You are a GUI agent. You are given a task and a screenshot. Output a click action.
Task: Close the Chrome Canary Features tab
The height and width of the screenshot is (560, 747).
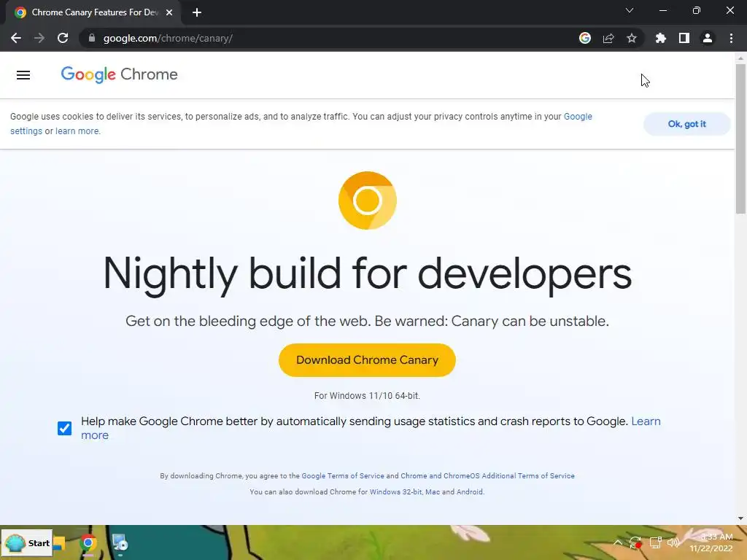169,12
